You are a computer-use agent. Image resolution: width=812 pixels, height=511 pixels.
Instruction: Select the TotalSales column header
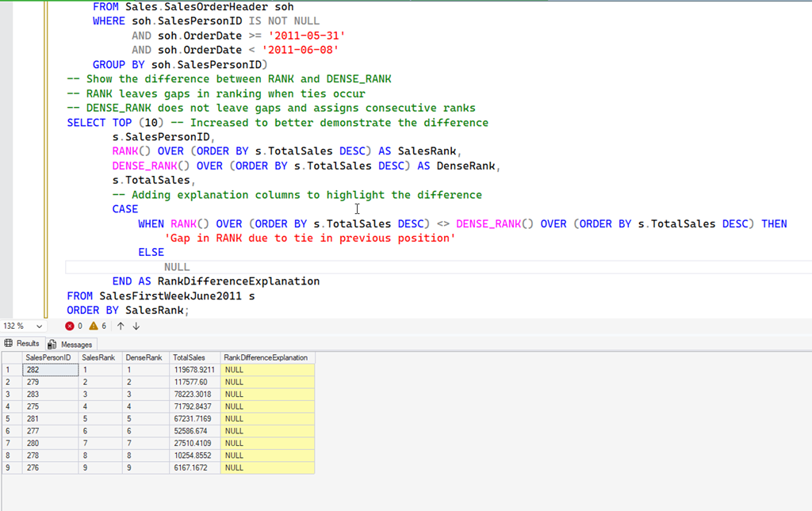click(190, 357)
